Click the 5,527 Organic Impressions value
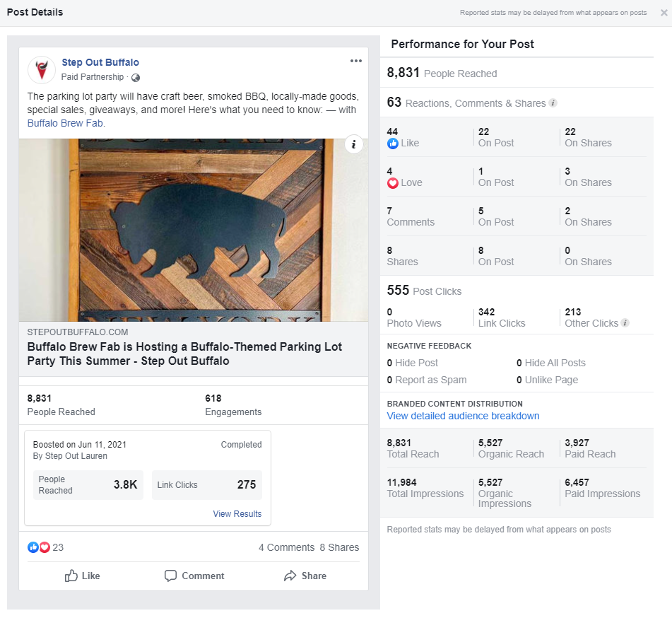This screenshot has width=672, height=618. [x=505, y=493]
